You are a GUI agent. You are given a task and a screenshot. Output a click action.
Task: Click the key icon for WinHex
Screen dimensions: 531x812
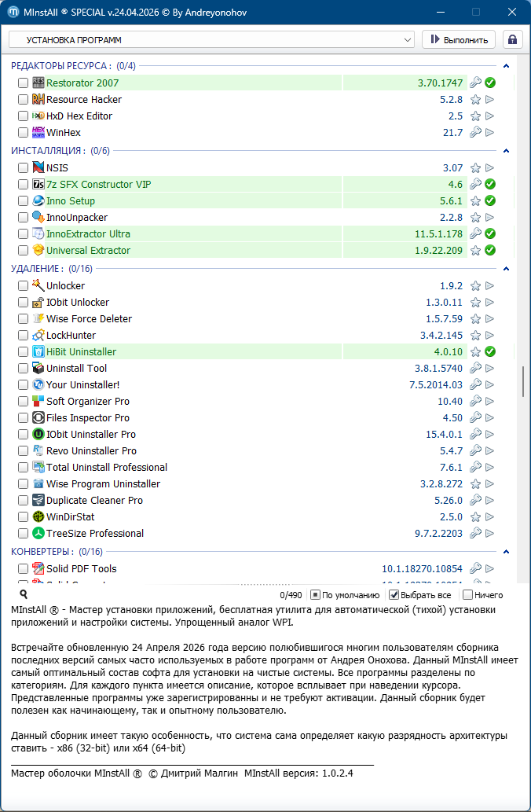tap(475, 133)
